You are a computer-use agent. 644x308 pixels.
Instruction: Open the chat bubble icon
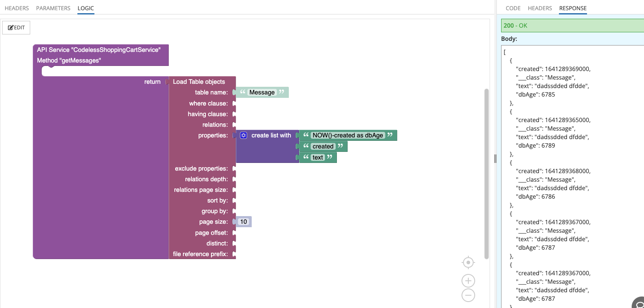click(x=639, y=304)
